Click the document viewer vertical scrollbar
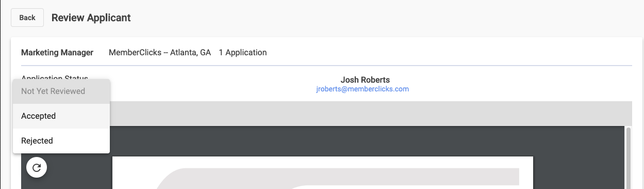This screenshot has width=644, height=189. coord(628,157)
